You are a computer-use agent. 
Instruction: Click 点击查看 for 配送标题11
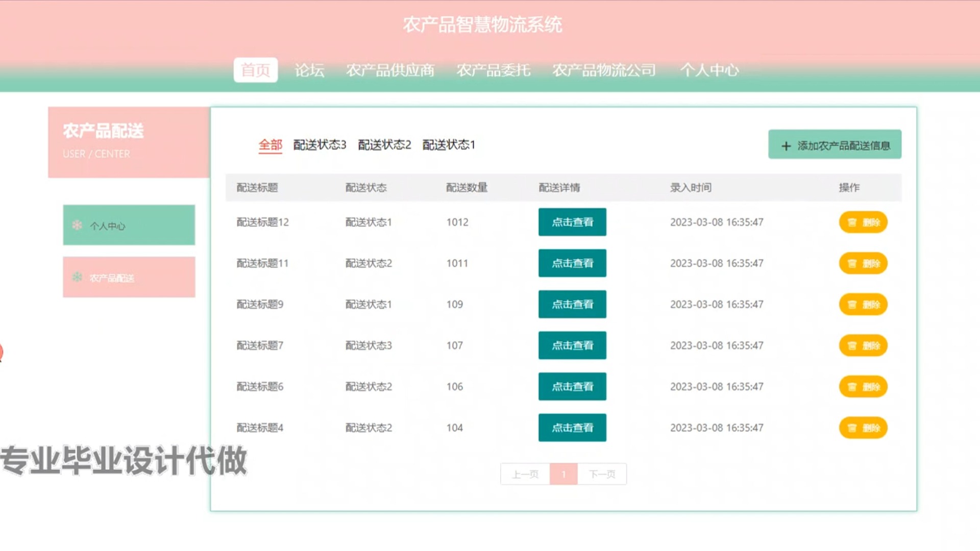click(572, 263)
